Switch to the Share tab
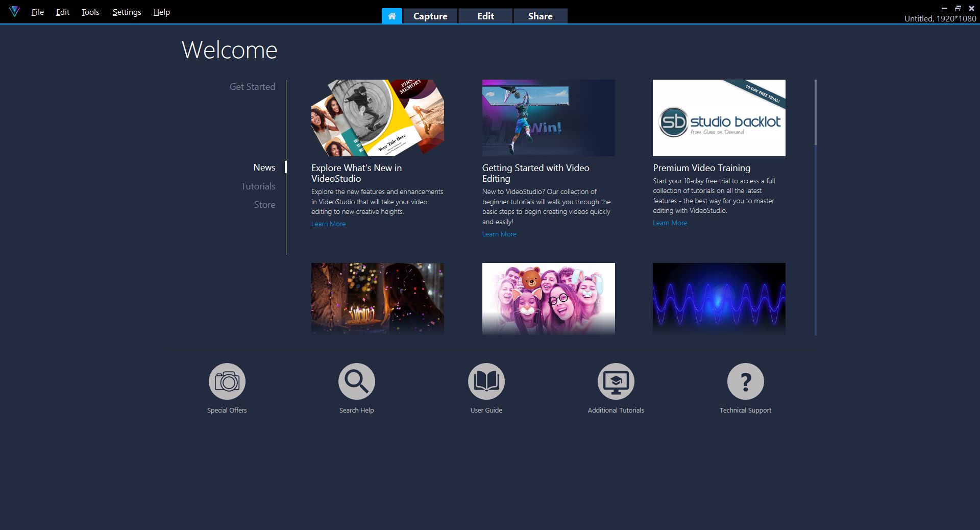 540,16
